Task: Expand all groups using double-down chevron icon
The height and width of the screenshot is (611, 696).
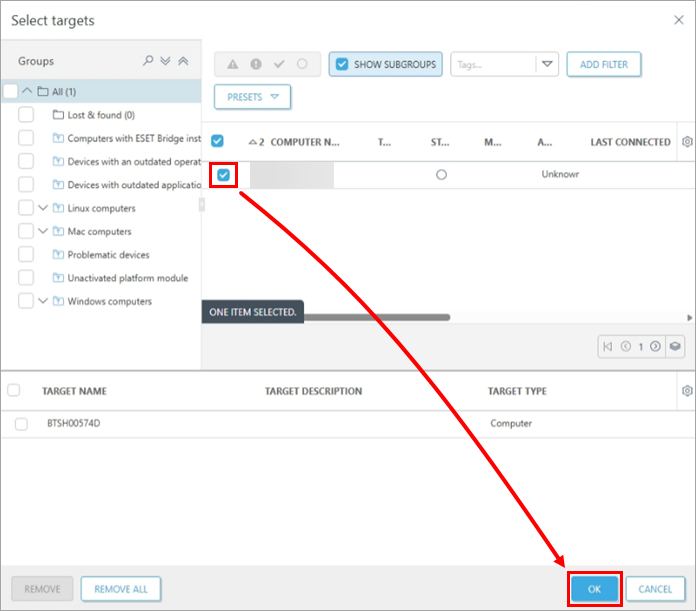Action: pyautogui.click(x=165, y=61)
